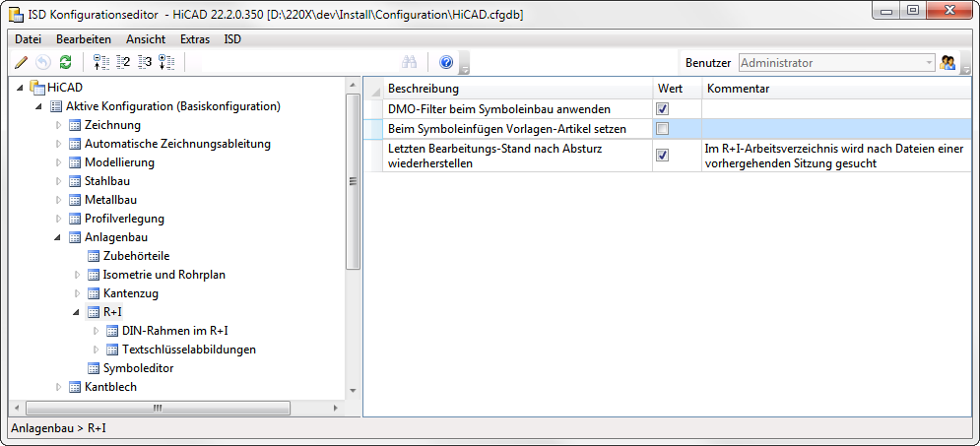Click the app icon in title bar
The image size is (980, 446).
[17, 15]
